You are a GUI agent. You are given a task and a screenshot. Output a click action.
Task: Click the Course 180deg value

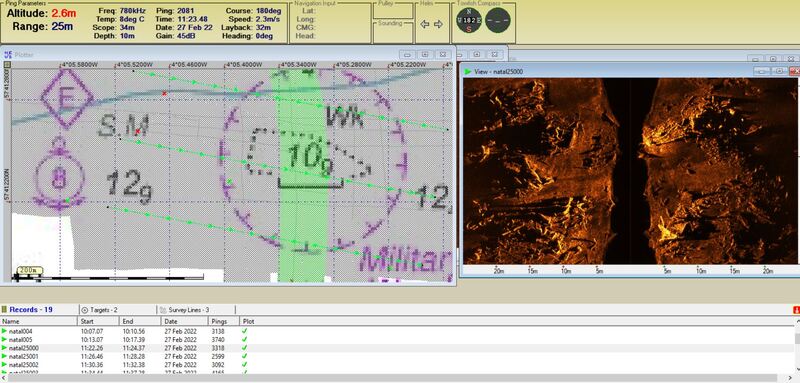click(x=269, y=11)
